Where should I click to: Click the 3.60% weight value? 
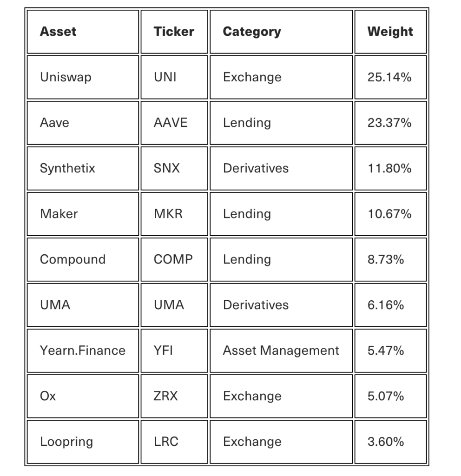[x=386, y=442]
